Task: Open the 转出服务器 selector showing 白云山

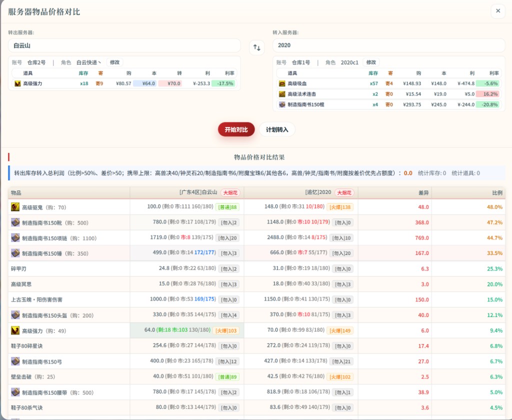Action: point(124,45)
